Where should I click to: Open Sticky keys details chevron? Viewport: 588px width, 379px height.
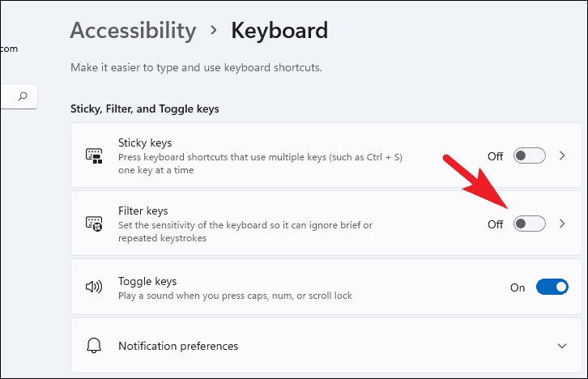pyautogui.click(x=563, y=155)
